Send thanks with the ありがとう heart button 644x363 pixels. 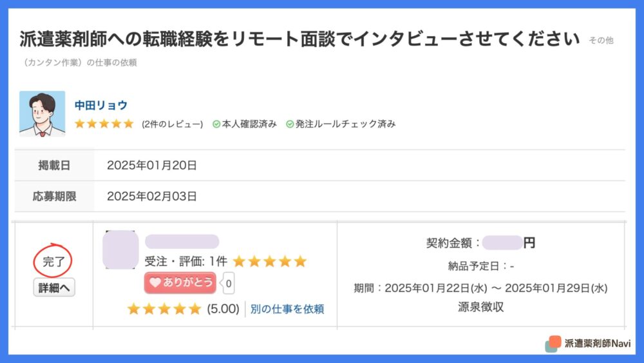point(180,282)
